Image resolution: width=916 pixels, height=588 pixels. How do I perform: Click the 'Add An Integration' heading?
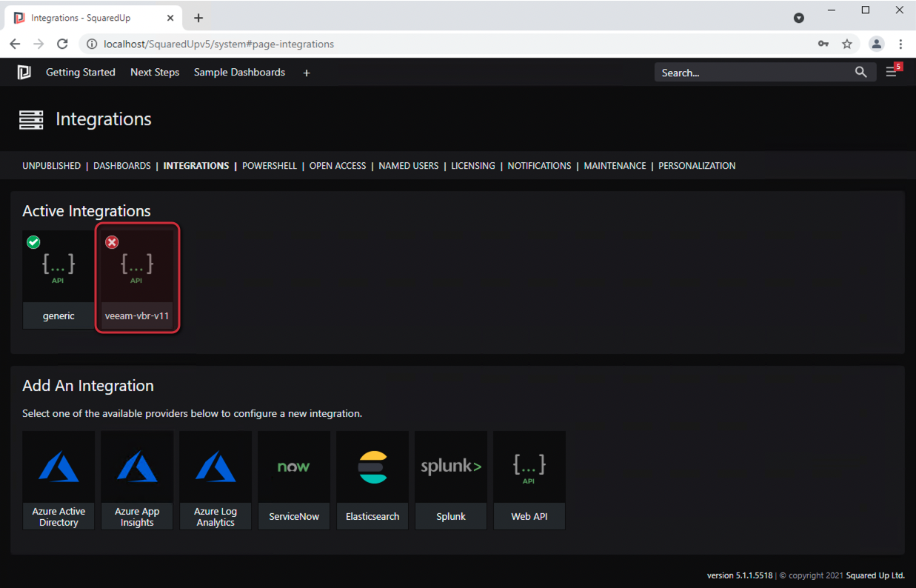click(x=88, y=386)
